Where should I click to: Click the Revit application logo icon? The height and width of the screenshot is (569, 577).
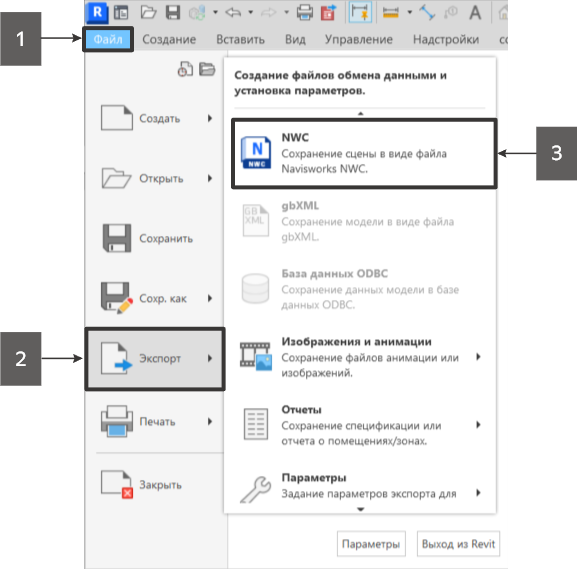pyautogui.click(x=97, y=12)
